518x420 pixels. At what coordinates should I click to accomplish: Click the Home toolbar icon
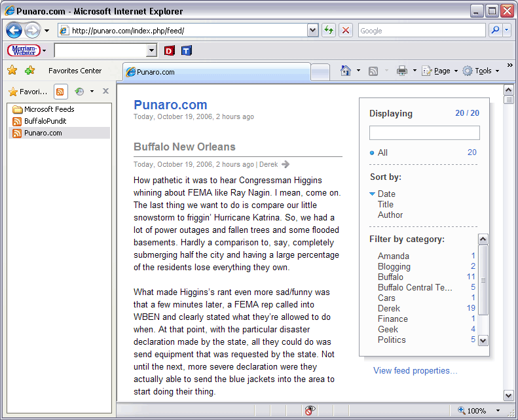[x=346, y=70]
